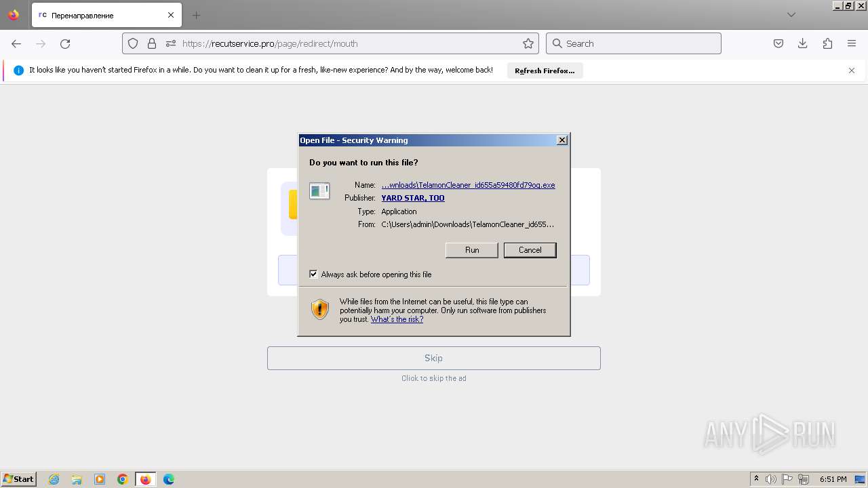Open the Action Center flag icon
The width and height of the screenshot is (868, 488).
pos(787,479)
